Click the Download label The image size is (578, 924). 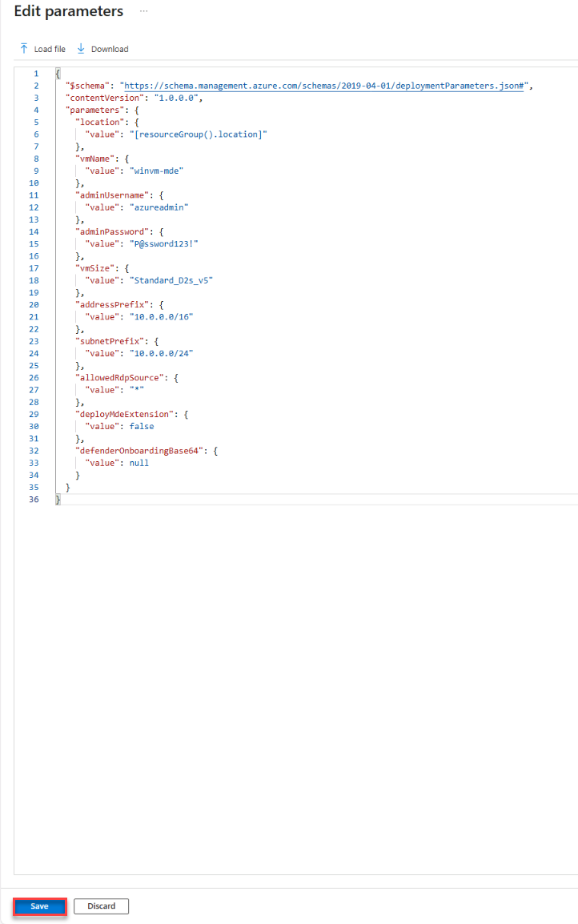110,49
